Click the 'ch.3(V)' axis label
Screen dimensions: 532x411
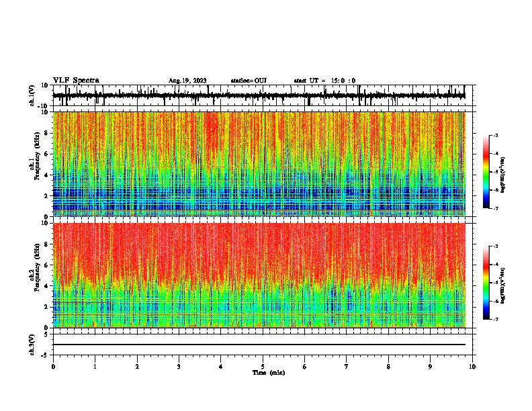32,345
